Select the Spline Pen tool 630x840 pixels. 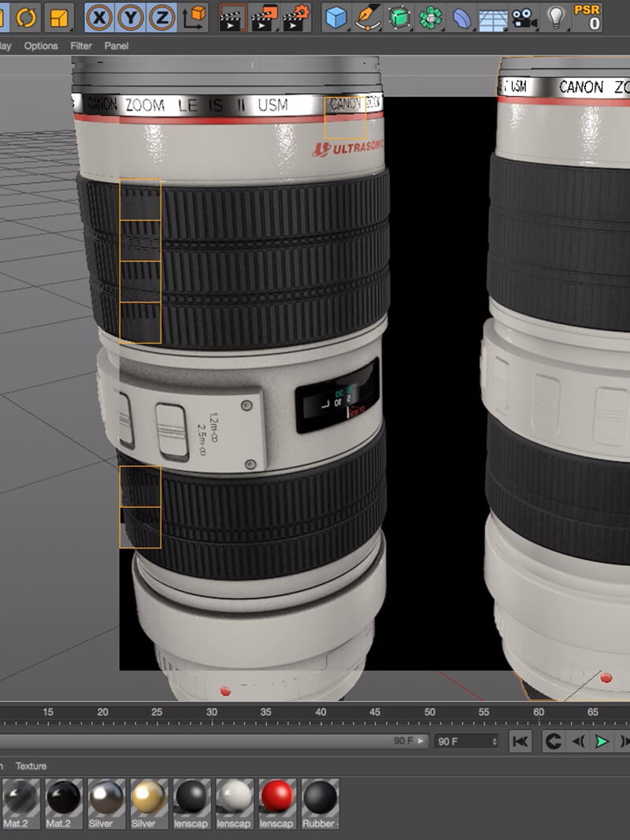point(369,17)
